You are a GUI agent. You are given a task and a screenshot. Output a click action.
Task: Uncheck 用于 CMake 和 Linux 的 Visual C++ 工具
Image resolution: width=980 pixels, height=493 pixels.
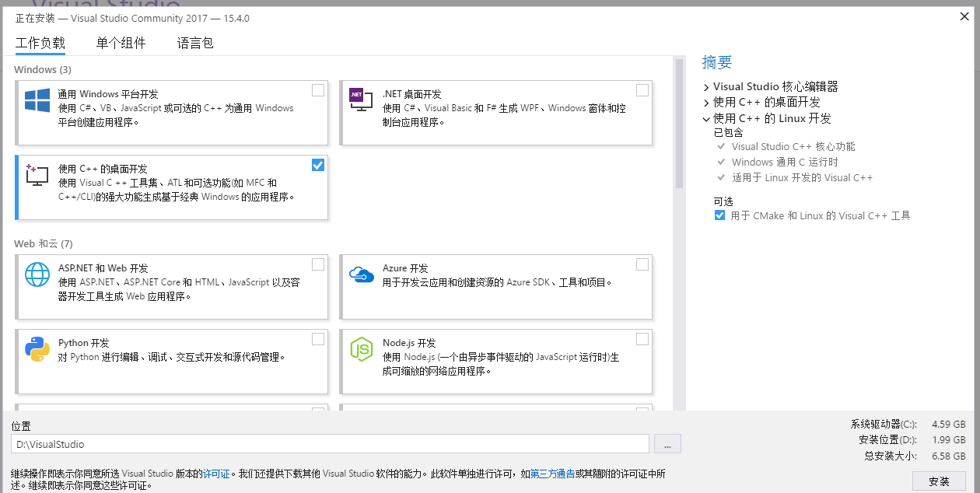(719, 215)
